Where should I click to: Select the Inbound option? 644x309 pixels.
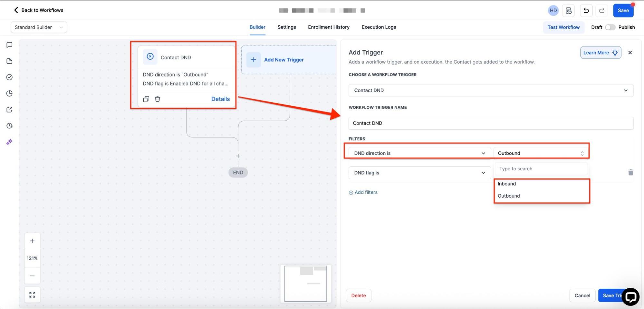click(507, 184)
